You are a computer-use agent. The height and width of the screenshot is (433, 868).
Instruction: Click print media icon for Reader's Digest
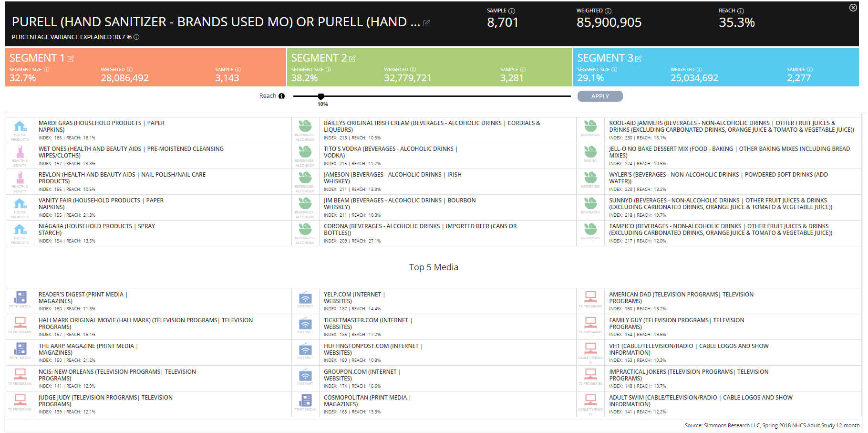pos(20,297)
